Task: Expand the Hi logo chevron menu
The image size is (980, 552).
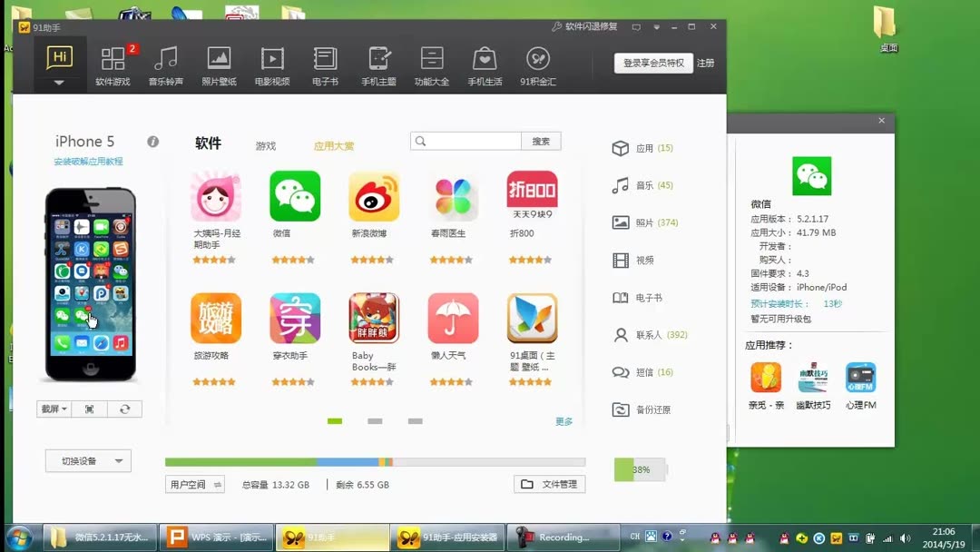Action: pyautogui.click(x=58, y=80)
